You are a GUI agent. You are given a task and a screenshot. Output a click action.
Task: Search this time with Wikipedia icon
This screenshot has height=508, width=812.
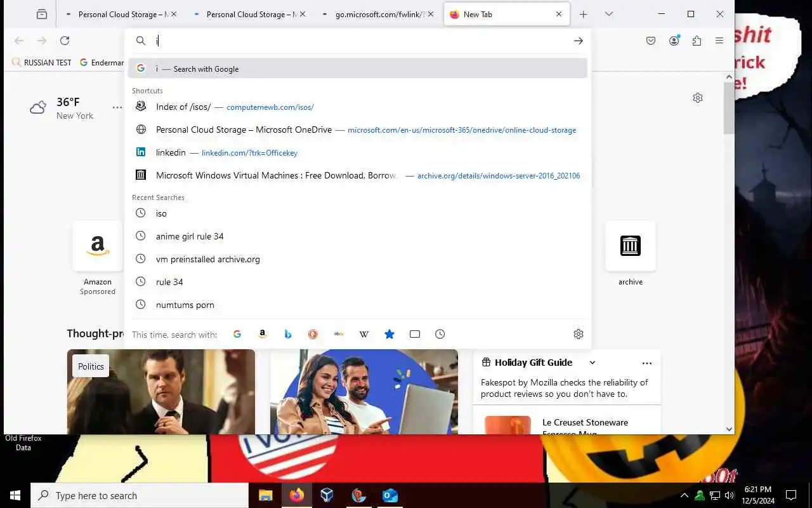pos(364,334)
